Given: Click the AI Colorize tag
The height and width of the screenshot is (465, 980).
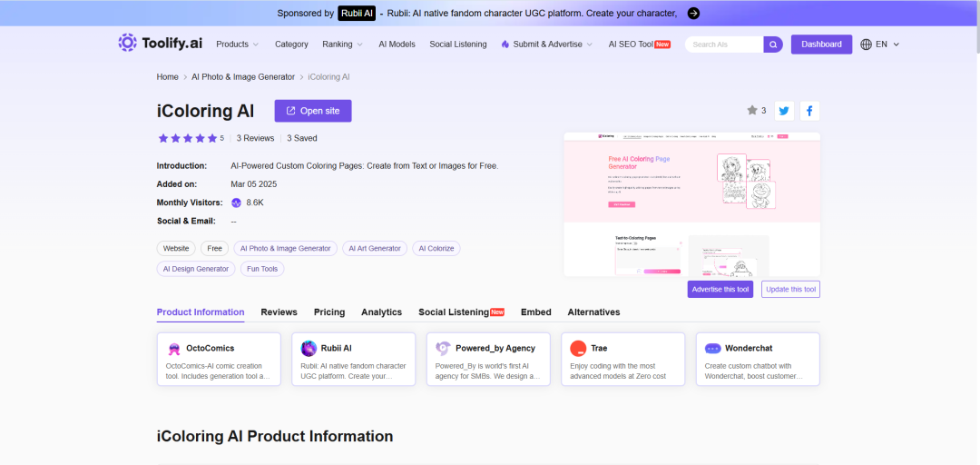Looking at the screenshot, I should (x=436, y=249).
